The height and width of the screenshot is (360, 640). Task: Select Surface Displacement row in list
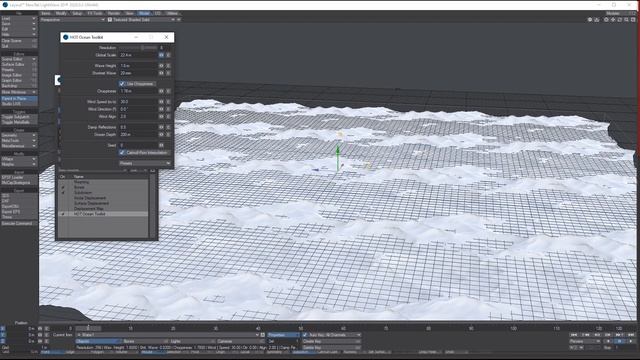pyautogui.click(x=103, y=203)
